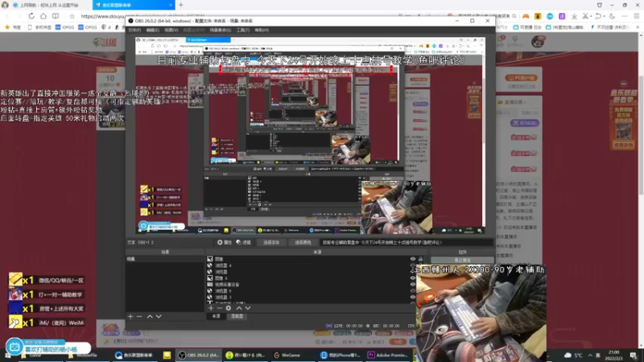Open the Windows notification center icon

click(x=634, y=356)
